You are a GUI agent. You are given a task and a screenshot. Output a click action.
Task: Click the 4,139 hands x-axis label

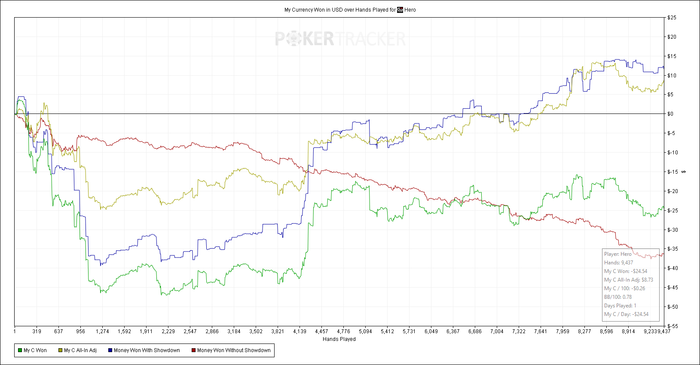tap(300, 332)
